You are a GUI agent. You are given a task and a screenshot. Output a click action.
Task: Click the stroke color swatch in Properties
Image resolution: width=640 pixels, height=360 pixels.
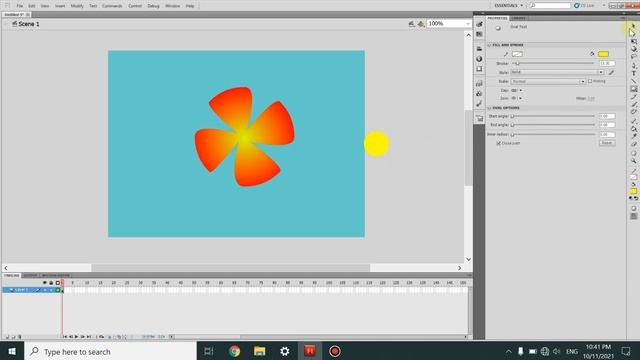tap(517, 54)
